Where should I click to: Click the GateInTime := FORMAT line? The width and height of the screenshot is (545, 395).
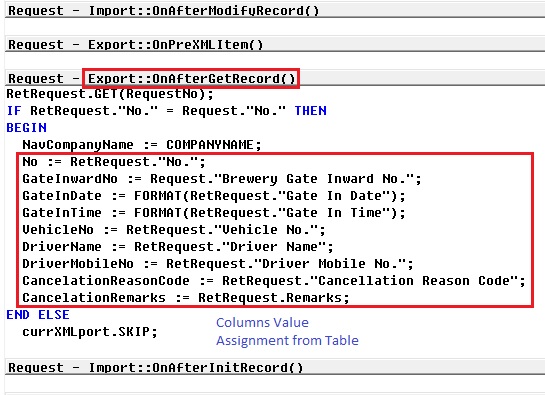coord(214,212)
